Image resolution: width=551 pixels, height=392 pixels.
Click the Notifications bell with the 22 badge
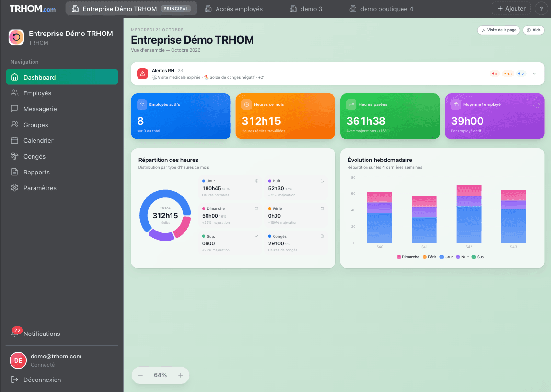(15, 333)
